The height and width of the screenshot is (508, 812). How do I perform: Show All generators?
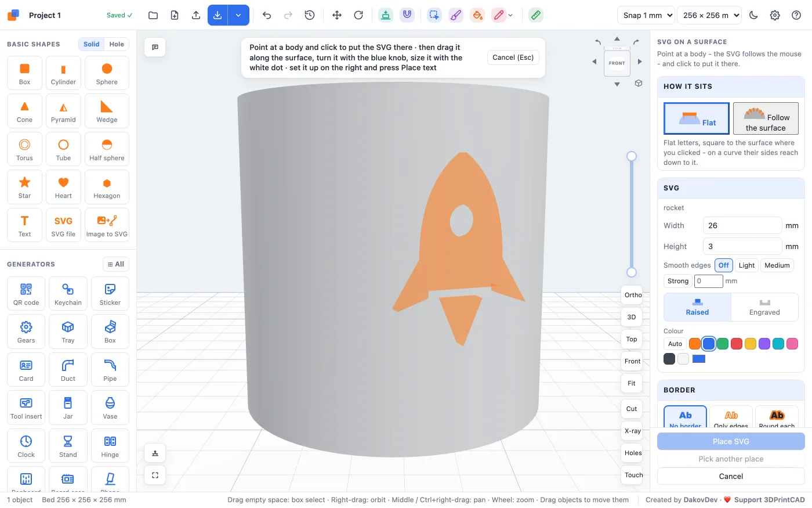(x=116, y=264)
